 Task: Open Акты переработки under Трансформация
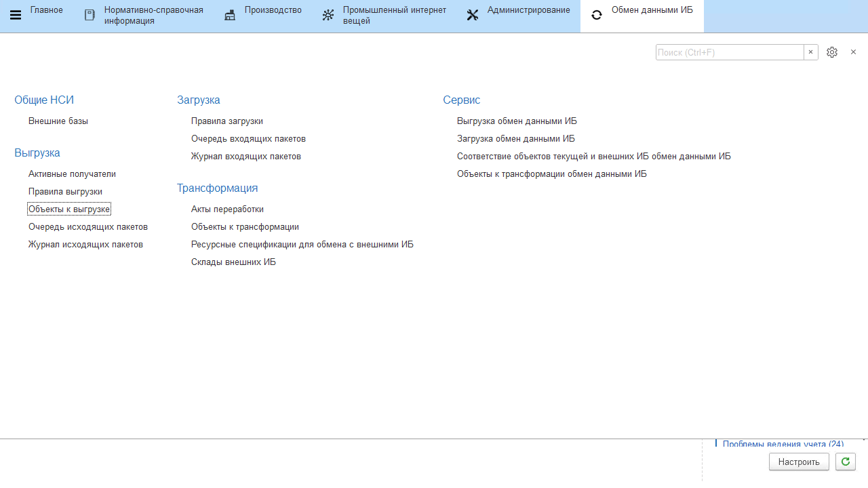point(227,209)
